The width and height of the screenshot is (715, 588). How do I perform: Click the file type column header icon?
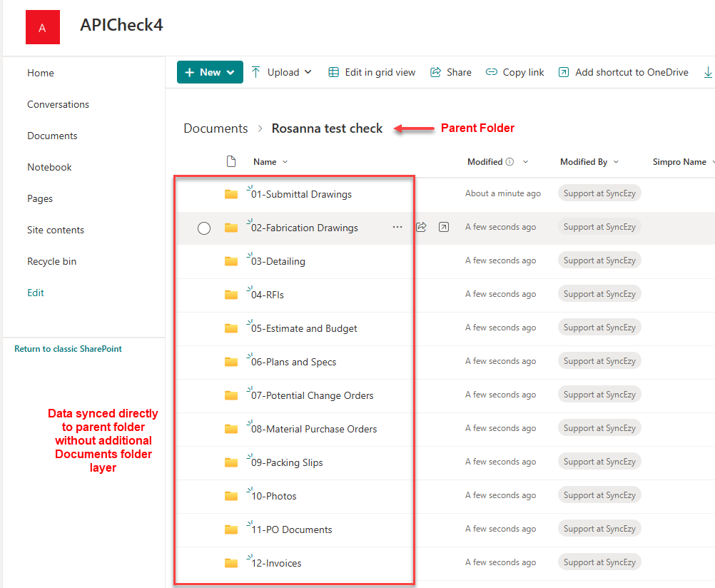230,162
